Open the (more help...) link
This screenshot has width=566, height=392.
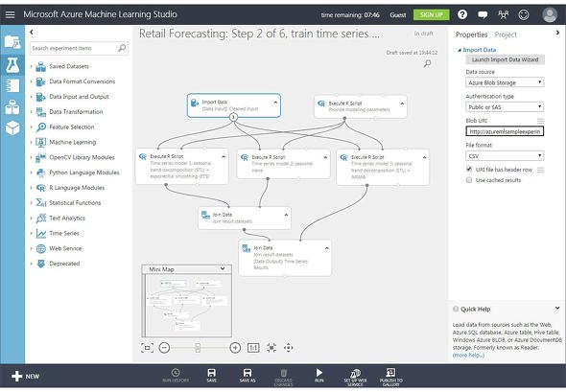pos(468,356)
